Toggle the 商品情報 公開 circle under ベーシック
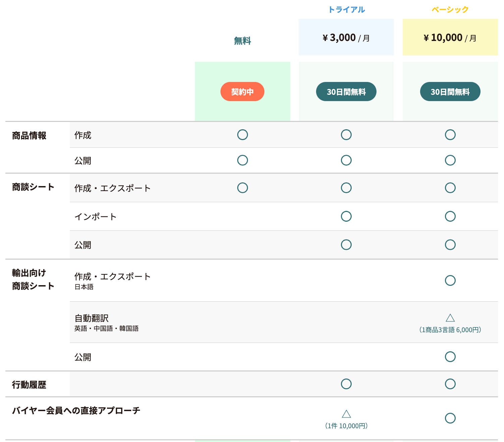The width and height of the screenshot is (504, 442). click(450, 160)
